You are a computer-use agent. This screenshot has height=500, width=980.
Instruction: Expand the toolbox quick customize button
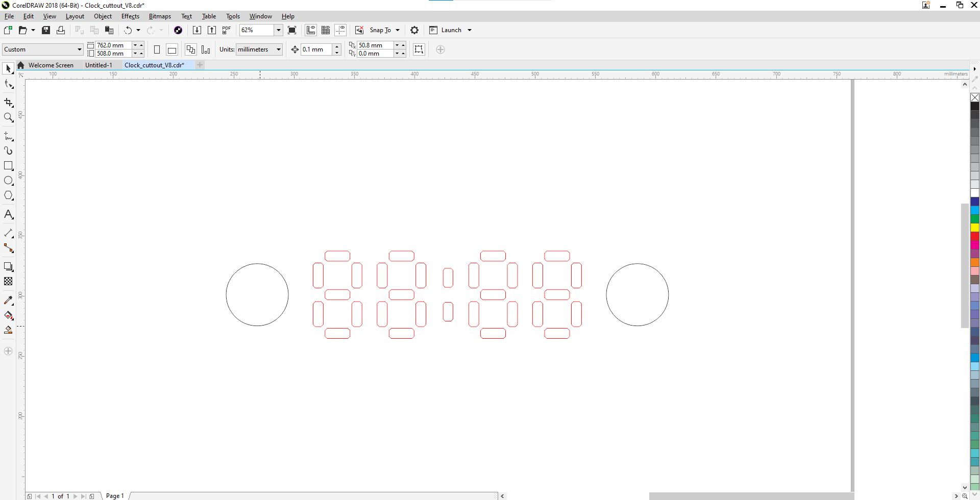8,351
